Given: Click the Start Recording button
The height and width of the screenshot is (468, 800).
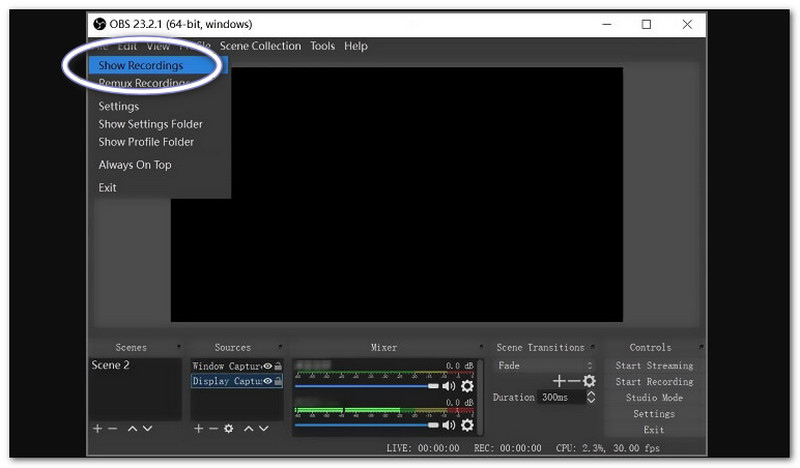Looking at the screenshot, I should tap(654, 382).
